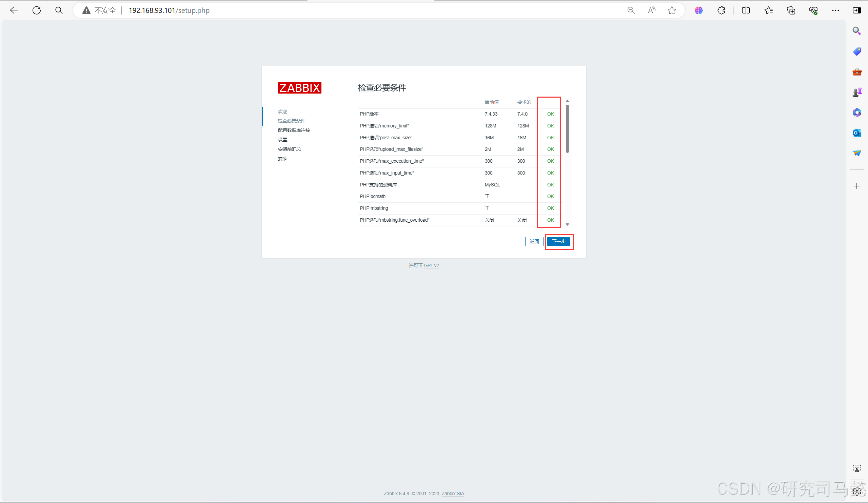The height and width of the screenshot is (503, 868).
Task: Click the PHP支持的资料库 row label
Action: [378, 185]
